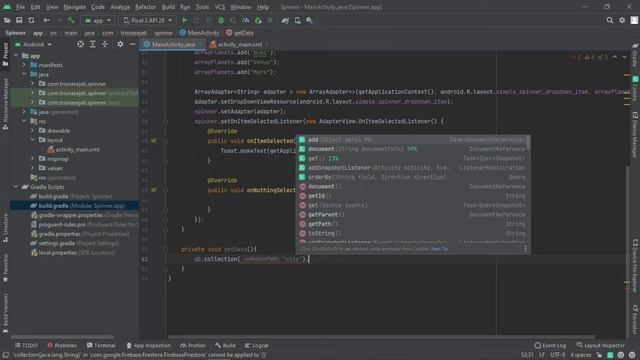Open the AVD Manager device icon
Image resolution: width=640 pixels, height=360 pixels.
[298, 20]
